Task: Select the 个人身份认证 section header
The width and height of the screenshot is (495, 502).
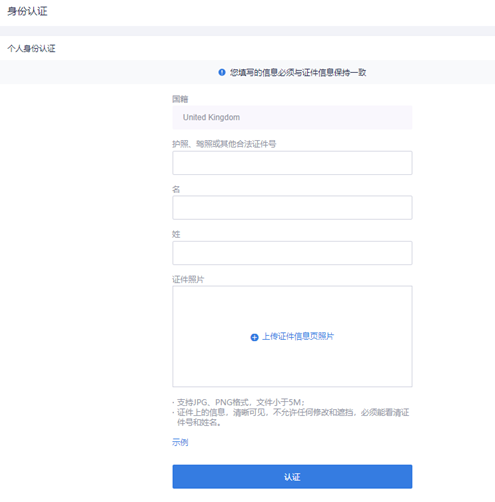Action: pos(31,48)
